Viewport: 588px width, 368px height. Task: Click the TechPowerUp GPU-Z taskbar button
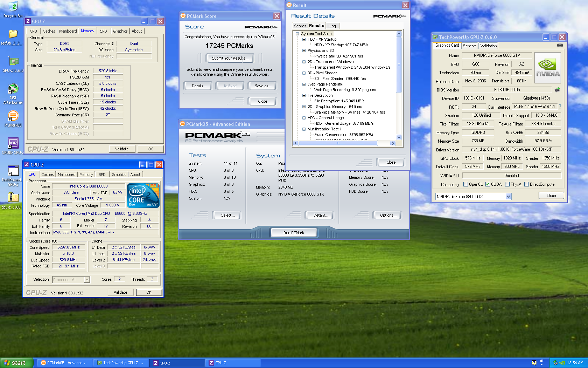pos(121,363)
